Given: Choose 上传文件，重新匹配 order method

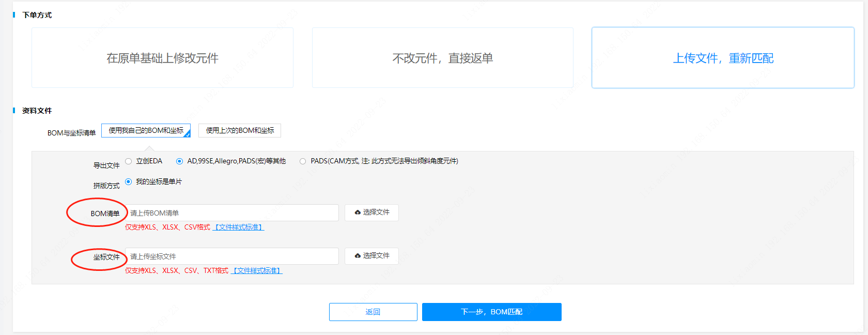Looking at the screenshot, I should [722, 58].
